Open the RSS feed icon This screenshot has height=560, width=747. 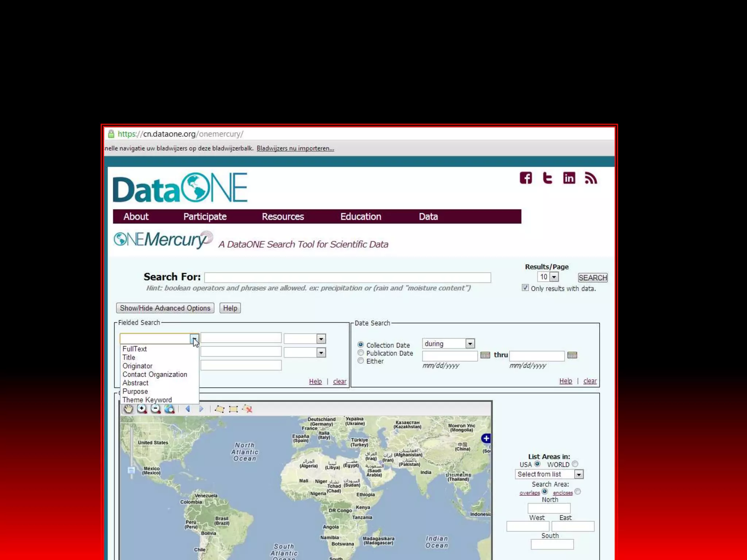point(591,178)
